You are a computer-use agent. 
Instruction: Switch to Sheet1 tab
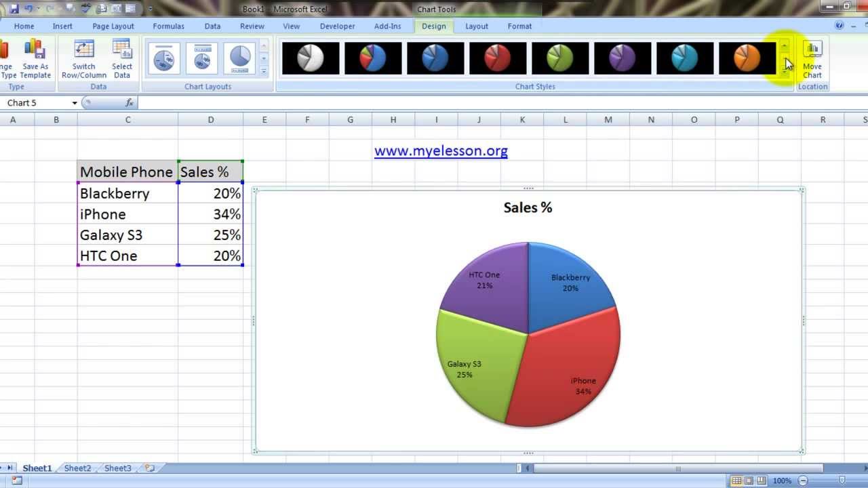click(37, 468)
